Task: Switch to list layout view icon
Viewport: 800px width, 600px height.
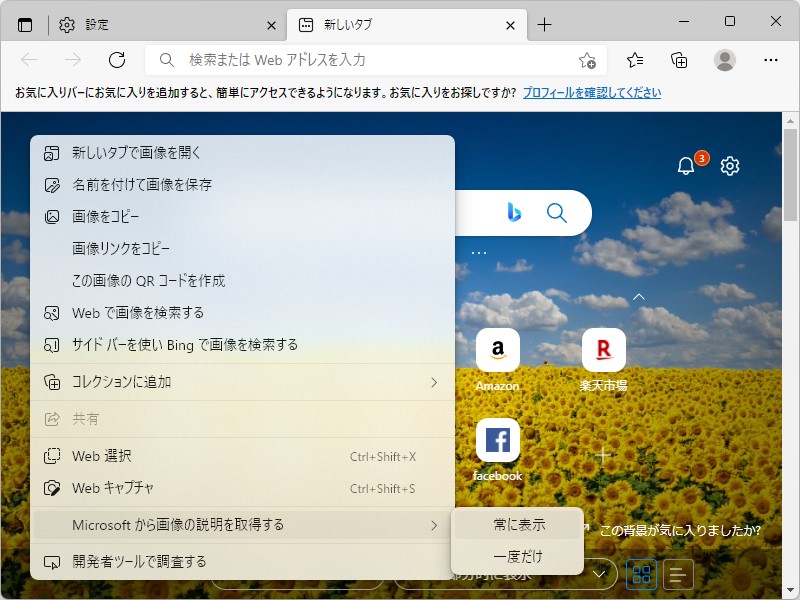Action: point(678,574)
